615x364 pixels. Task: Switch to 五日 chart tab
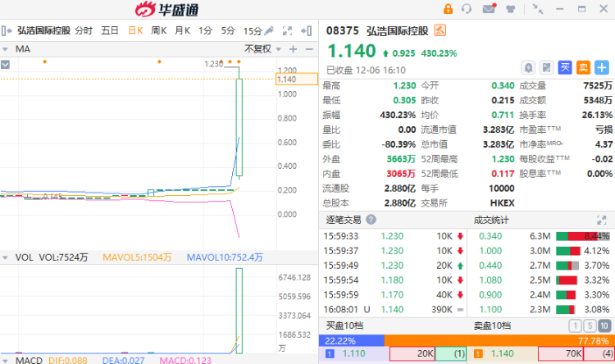(110, 30)
